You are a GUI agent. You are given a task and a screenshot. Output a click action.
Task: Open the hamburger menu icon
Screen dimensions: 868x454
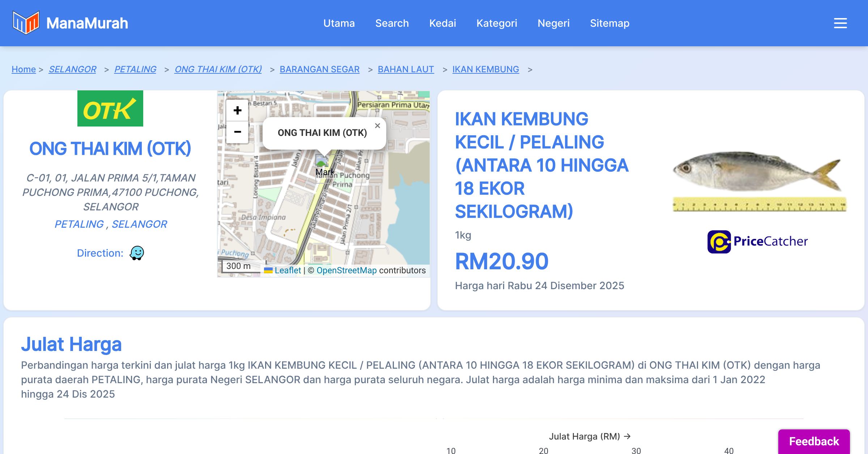coord(840,23)
